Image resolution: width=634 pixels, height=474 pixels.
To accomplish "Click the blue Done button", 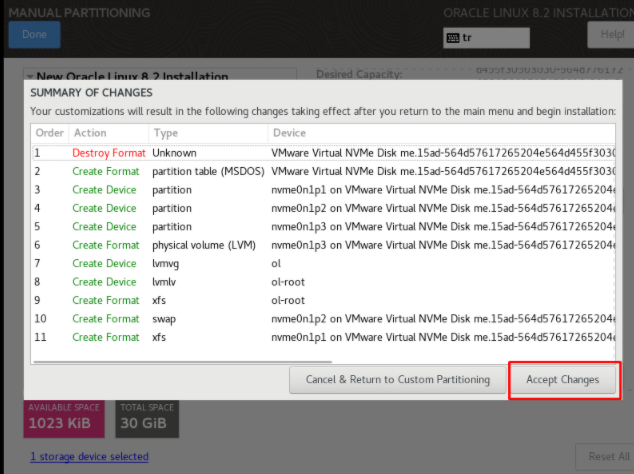I will point(34,35).
